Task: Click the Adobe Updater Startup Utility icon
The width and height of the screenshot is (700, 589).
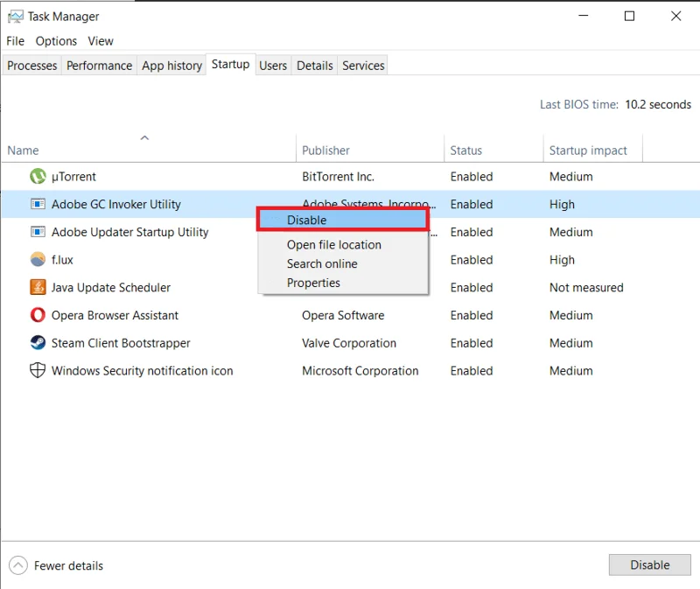Action: coord(38,232)
